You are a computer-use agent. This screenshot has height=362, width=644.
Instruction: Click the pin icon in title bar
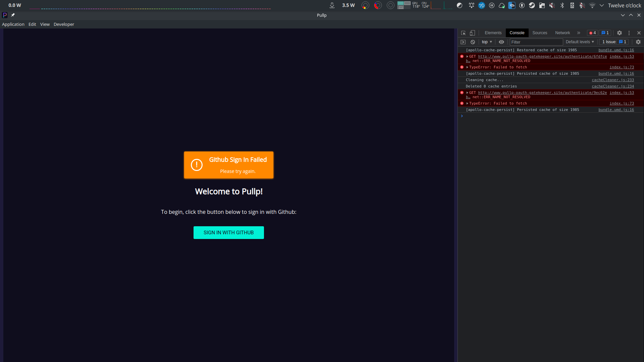coord(13,15)
